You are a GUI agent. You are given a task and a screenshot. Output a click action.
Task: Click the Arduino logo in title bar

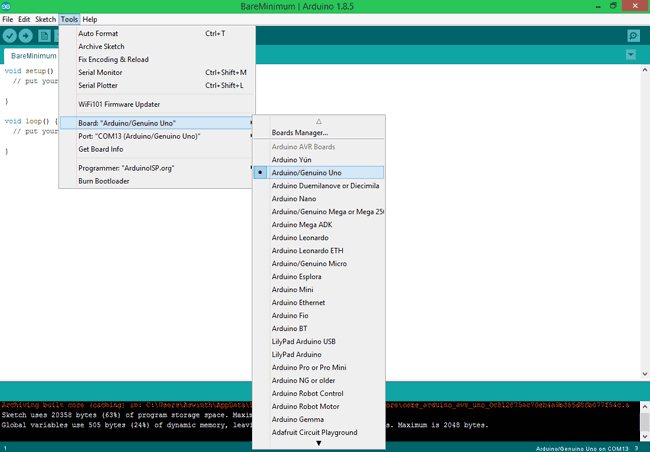tap(6, 6)
